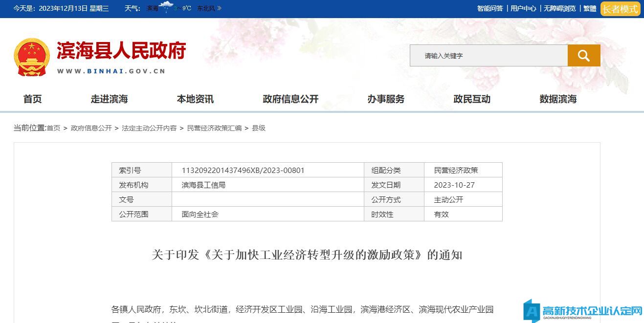Open the 首页 navigation menu item
The width and height of the screenshot is (644, 323).
(33, 99)
